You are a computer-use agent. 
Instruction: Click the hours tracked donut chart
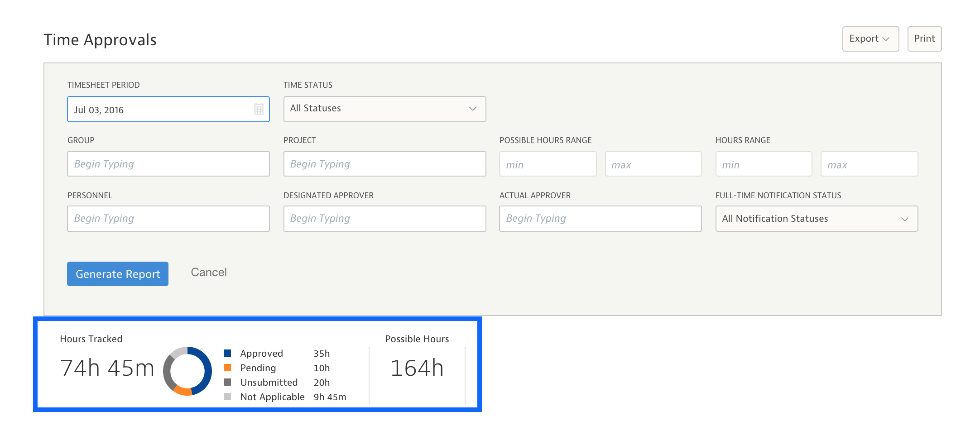(x=187, y=371)
